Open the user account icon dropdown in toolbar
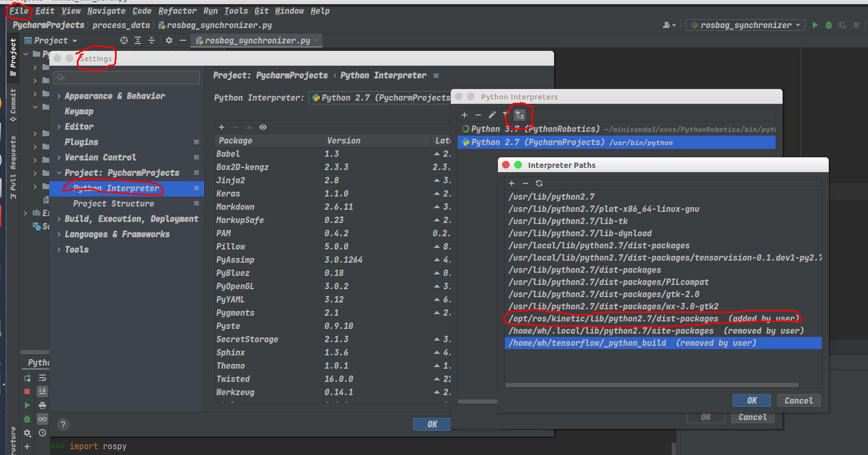Viewport: 868px width, 455px height. pyautogui.click(x=669, y=25)
